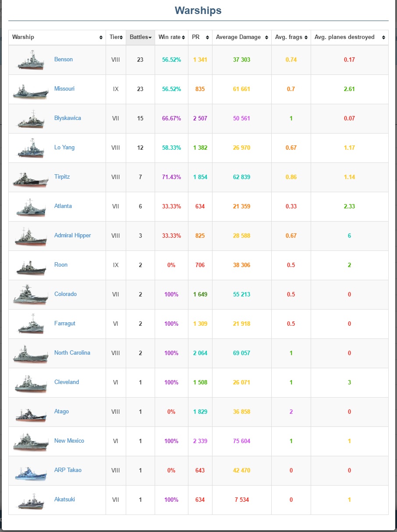Click the Benson ship image
Image resolution: width=397 pixels, height=532 pixels.
[31, 60]
